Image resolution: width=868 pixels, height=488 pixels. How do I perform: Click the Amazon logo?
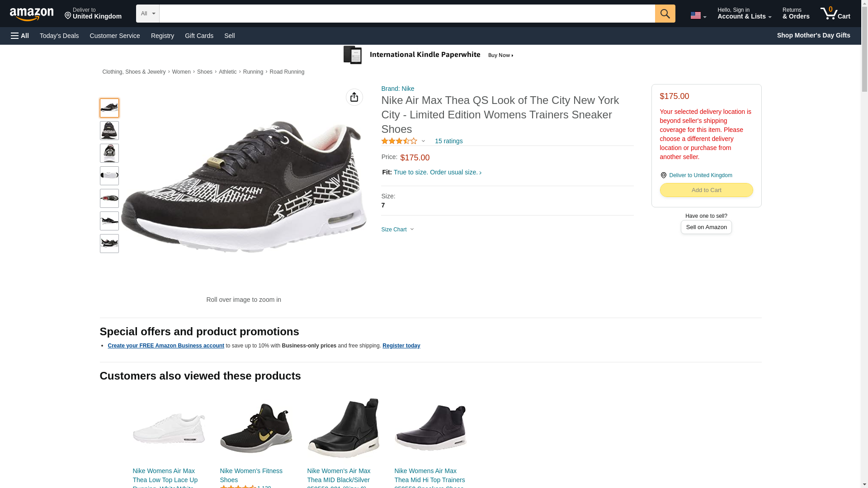coord(32,14)
